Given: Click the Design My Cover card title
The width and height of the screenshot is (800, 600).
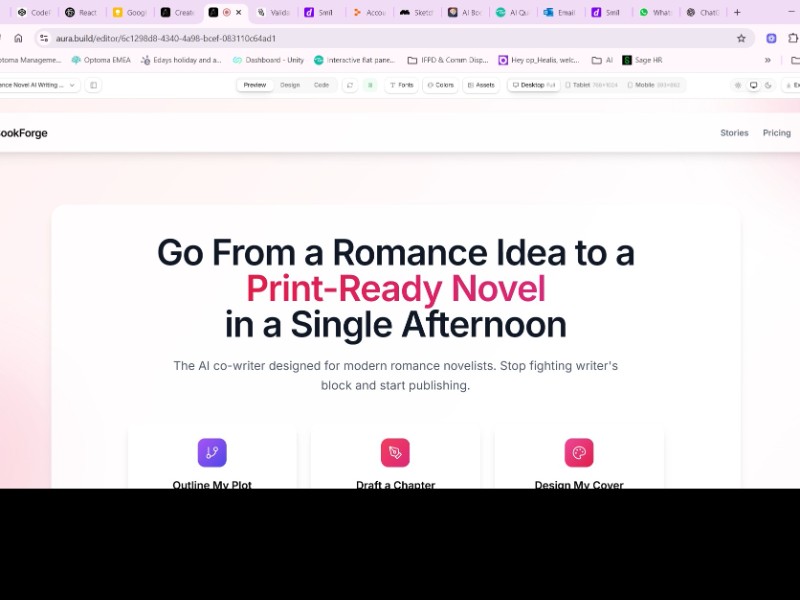Looking at the screenshot, I should [x=579, y=485].
